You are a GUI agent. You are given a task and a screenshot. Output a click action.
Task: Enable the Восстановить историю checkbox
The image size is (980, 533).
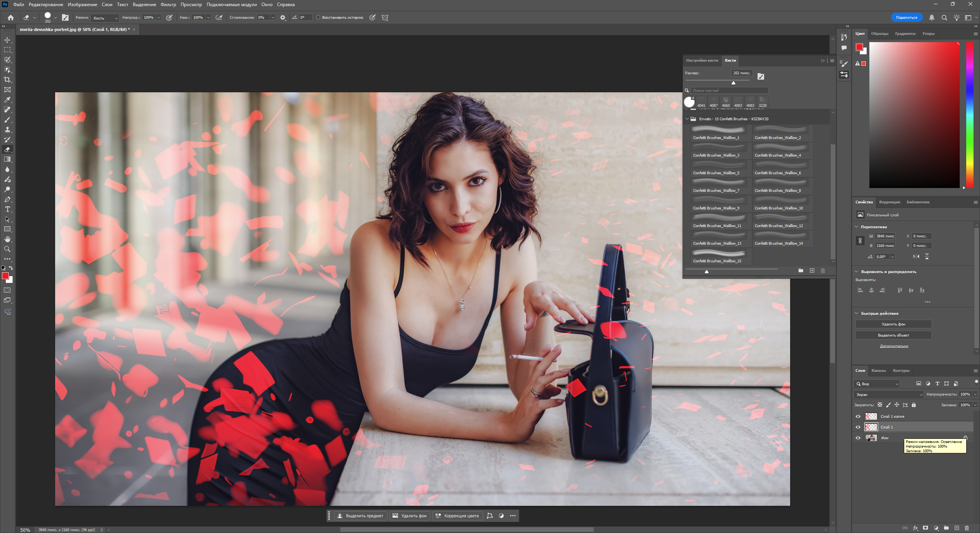click(x=318, y=18)
